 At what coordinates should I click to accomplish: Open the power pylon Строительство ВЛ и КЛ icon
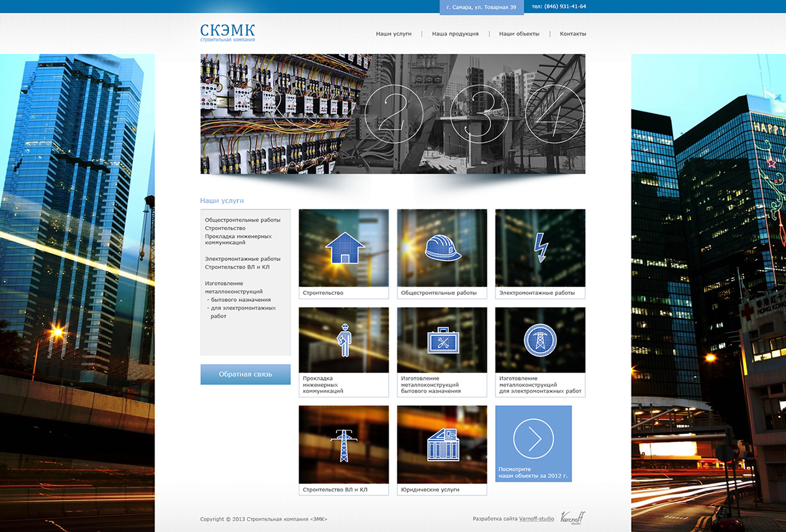pos(344,444)
